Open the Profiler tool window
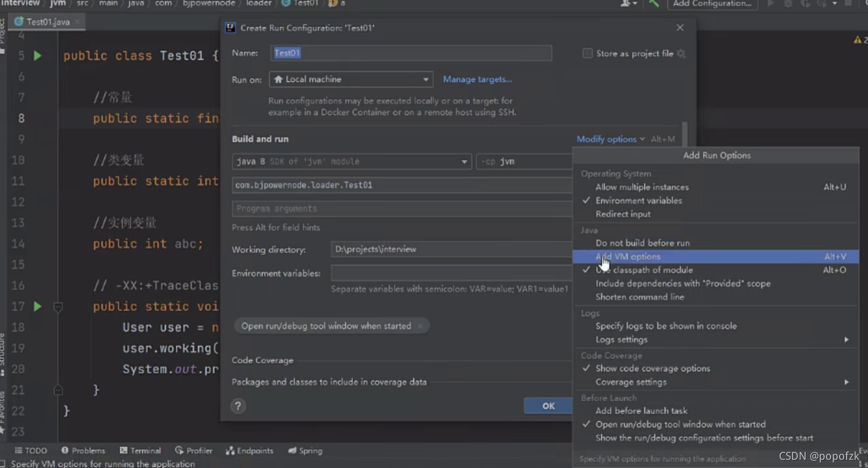This screenshot has height=468, width=868. coord(194,451)
